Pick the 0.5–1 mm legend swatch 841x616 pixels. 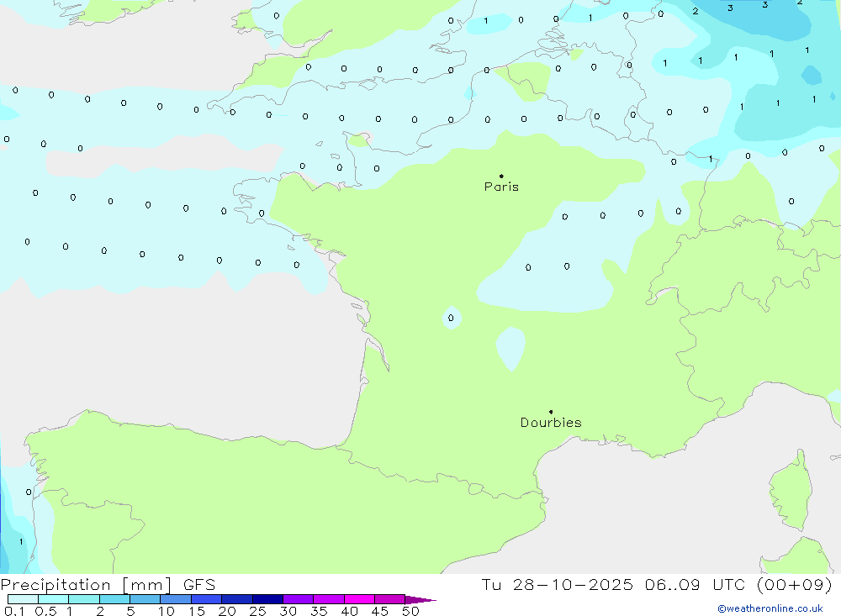(x=54, y=599)
